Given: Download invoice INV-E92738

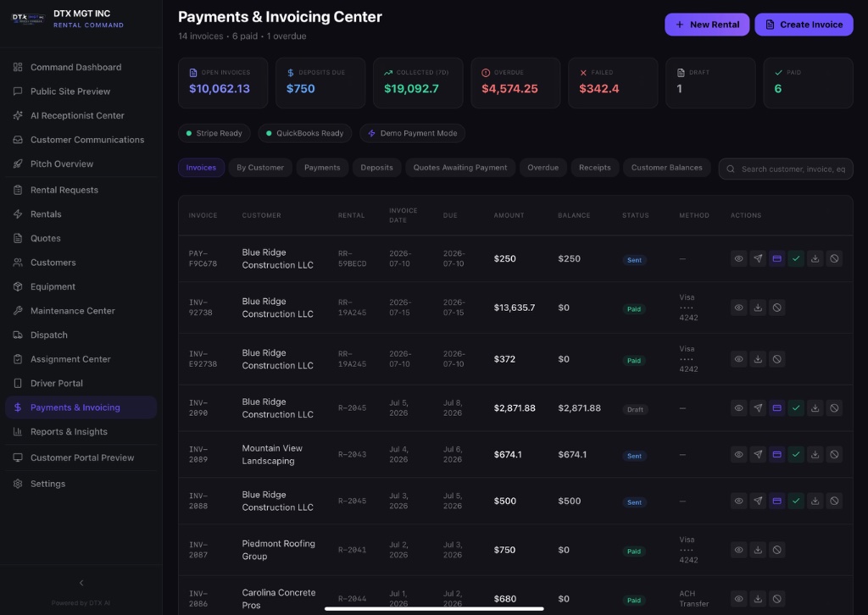Looking at the screenshot, I should [x=758, y=359].
